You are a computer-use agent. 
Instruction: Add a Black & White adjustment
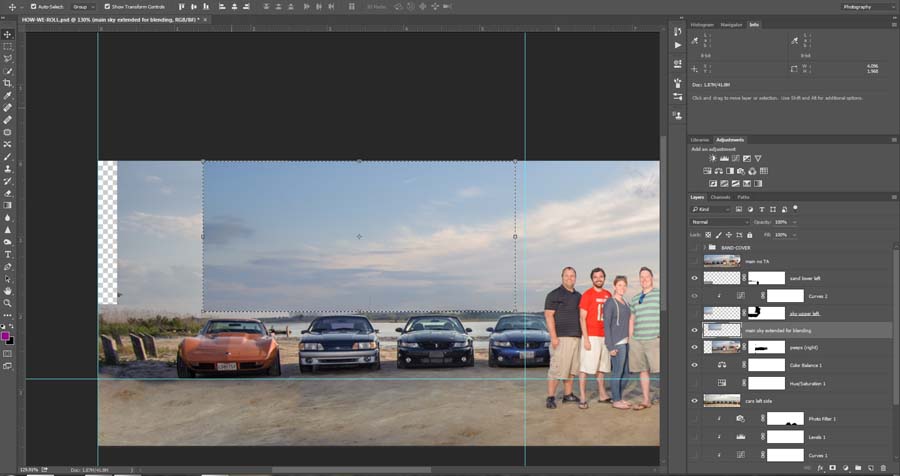pyautogui.click(x=730, y=171)
